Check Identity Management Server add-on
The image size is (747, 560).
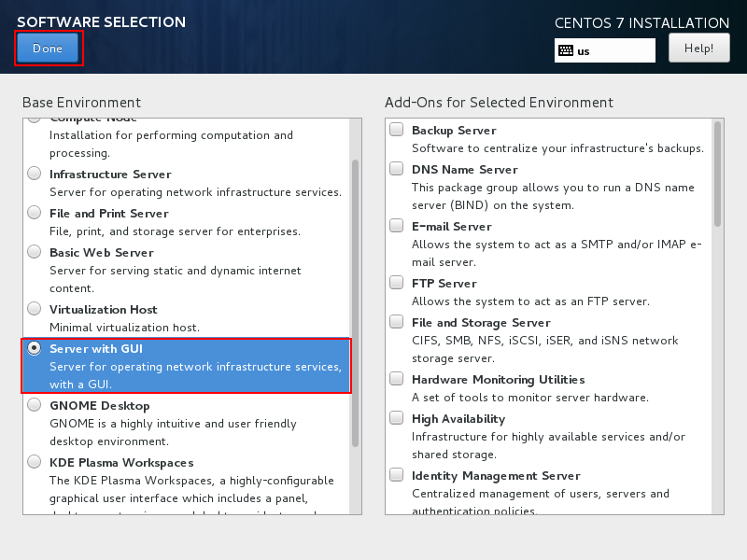[397, 476]
